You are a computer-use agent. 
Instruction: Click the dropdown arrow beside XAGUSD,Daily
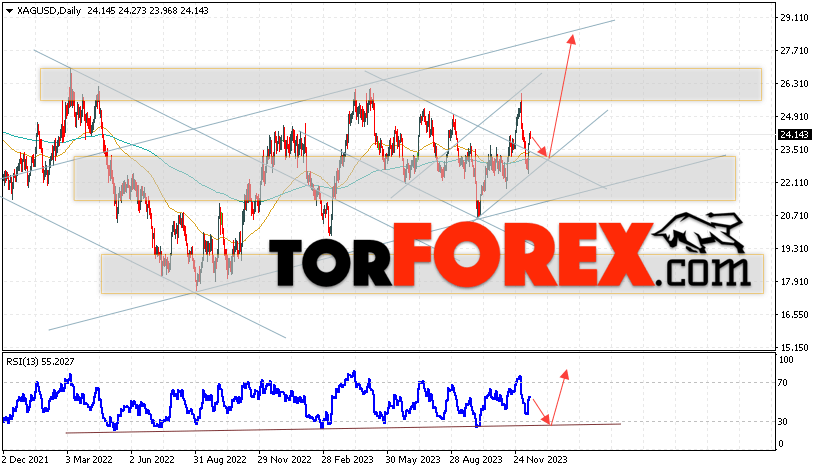click(9, 11)
